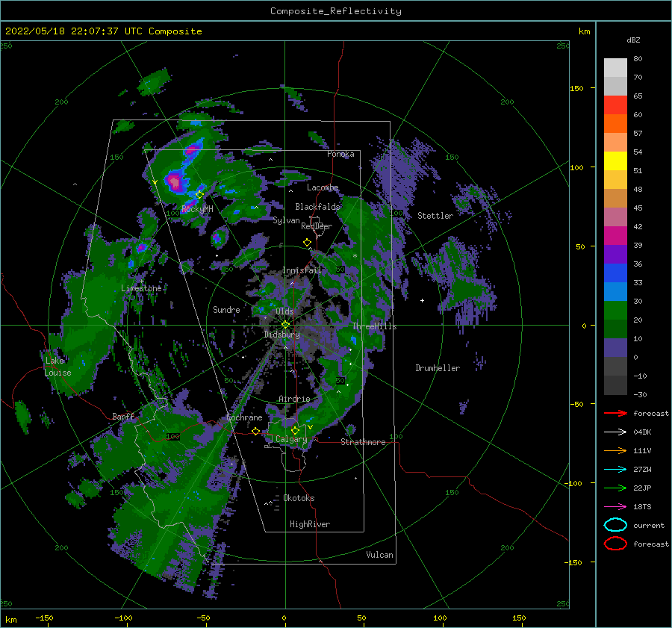
Task: Click the Stettler city label
Action: coord(435,216)
